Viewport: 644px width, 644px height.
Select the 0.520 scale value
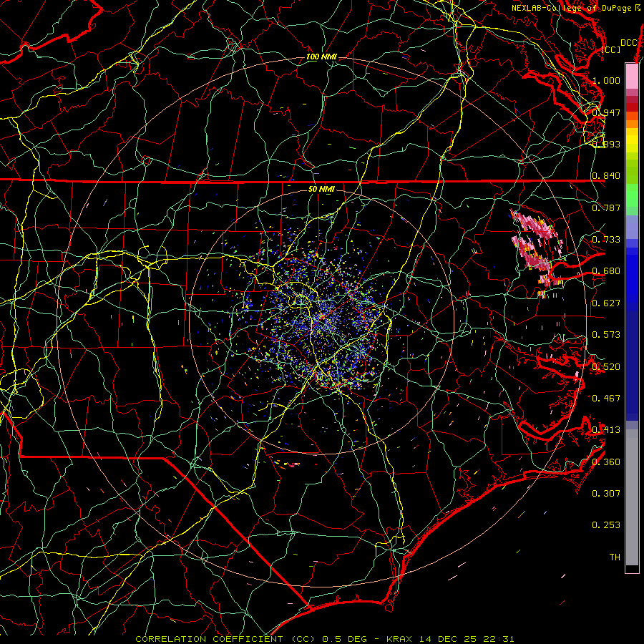tap(606, 366)
